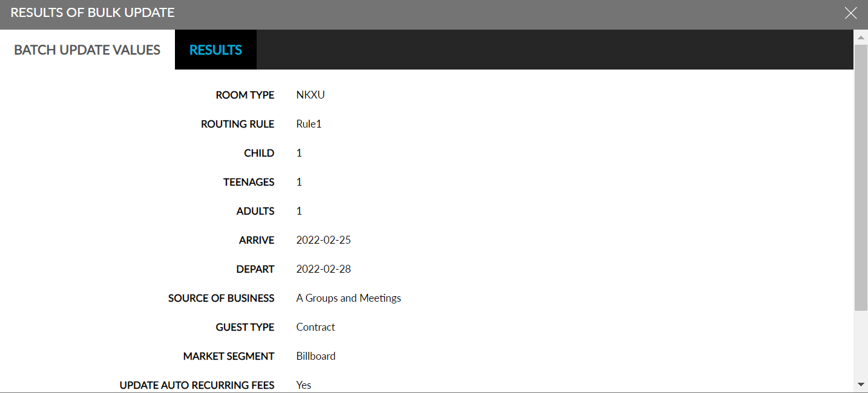This screenshot has height=393, width=868.
Task: Select departure date 2022-02-28
Action: (323, 269)
